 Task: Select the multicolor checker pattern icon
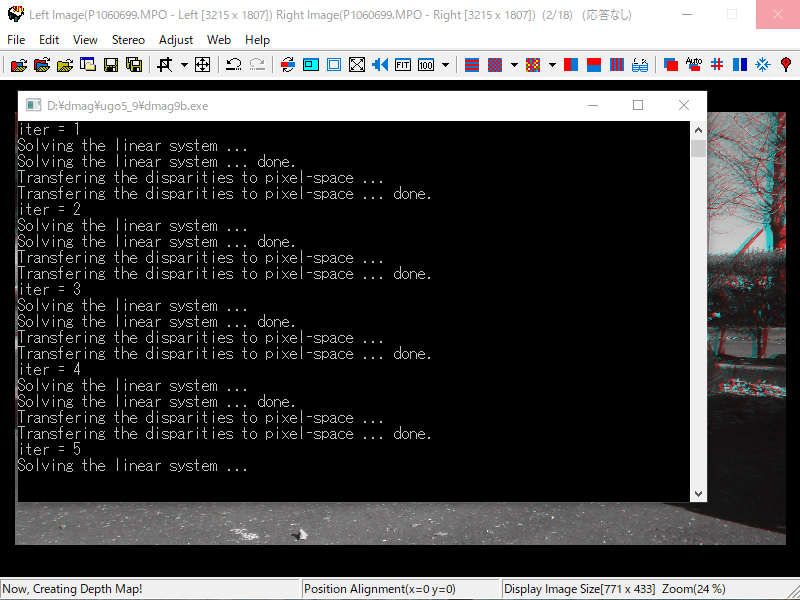(533, 65)
